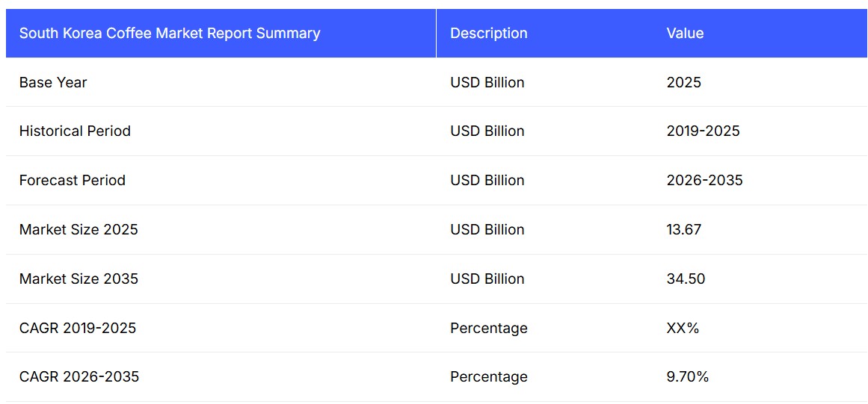The width and height of the screenshot is (868, 404).
Task: Click USD Billion in the Base Year row
Action: click(487, 83)
